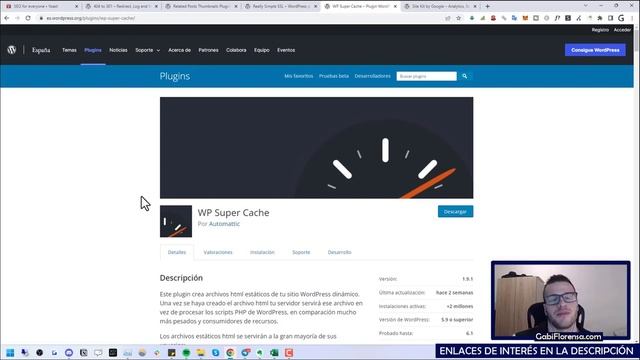
Task: Switch to the Detalles tab
Action: 177,252
